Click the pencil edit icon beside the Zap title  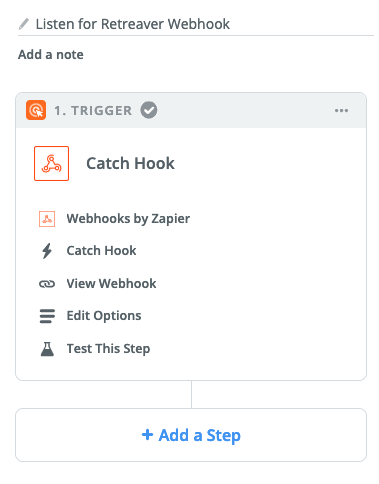click(24, 24)
